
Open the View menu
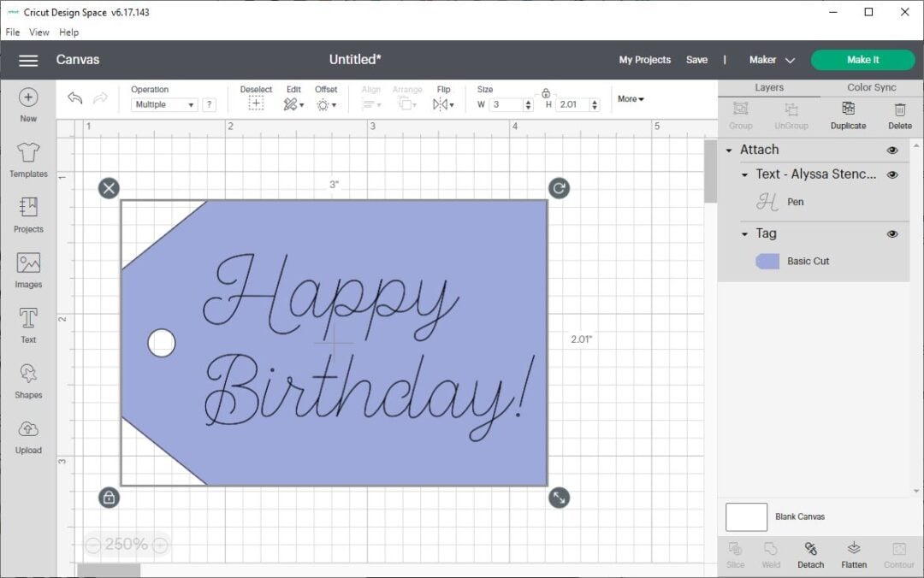[x=38, y=32]
